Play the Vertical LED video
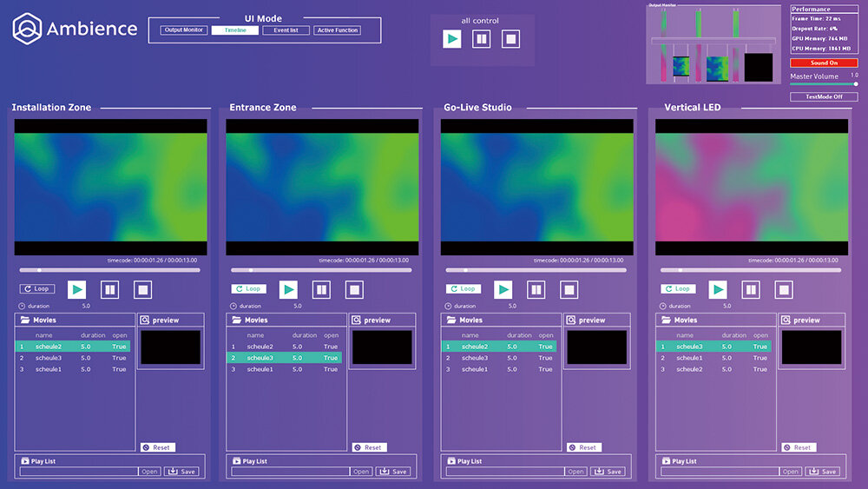Viewport: 868px width, 489px height. (718, 289)
